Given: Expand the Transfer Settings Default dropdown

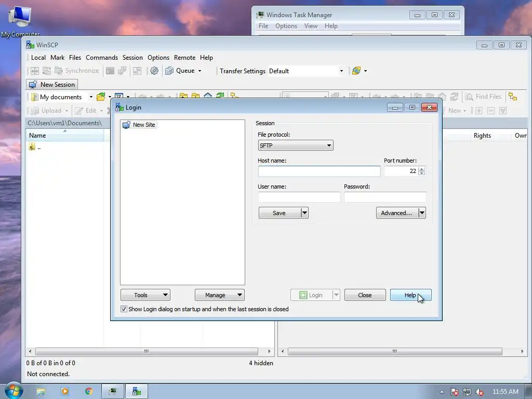Looking at the screenshot, I should (x=341, y=71).
